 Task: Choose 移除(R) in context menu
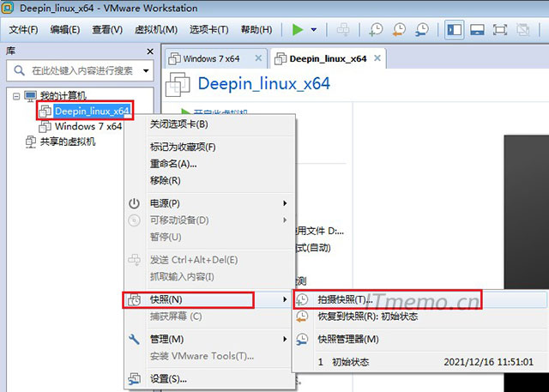click(209, 181)
